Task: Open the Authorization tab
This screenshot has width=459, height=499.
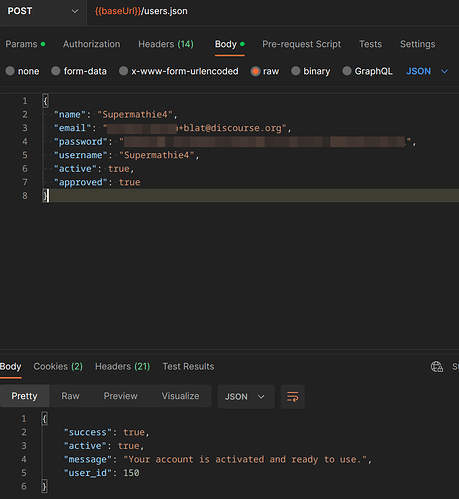Action: (x=92, y=44)
